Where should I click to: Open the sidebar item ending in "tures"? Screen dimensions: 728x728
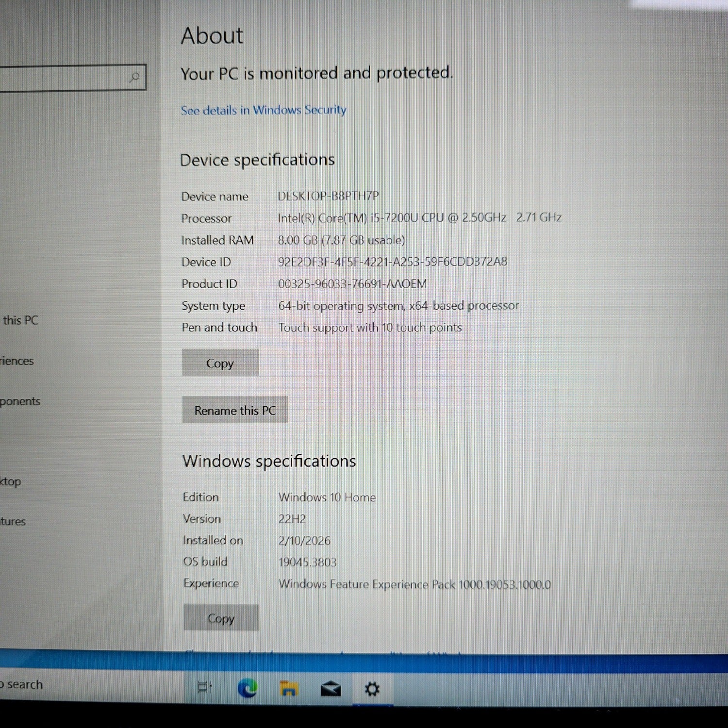pyautogui.click(x=13, y=522)
